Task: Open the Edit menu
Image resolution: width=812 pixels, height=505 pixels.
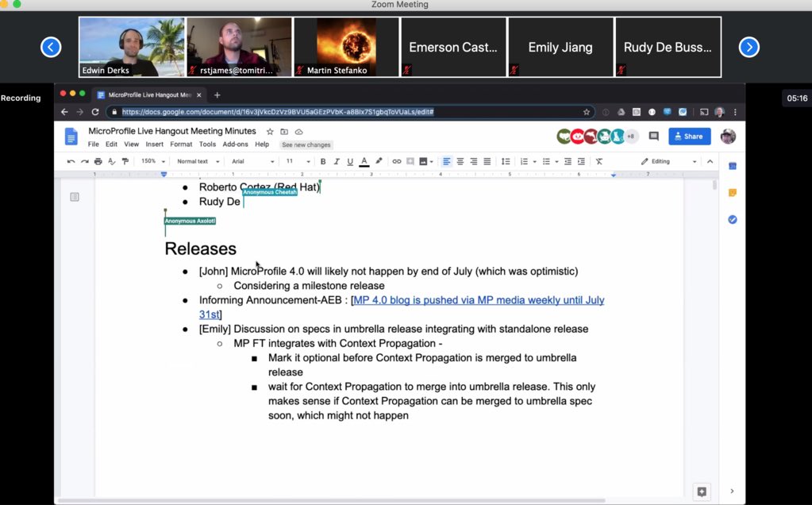Action: click(111, 145)
